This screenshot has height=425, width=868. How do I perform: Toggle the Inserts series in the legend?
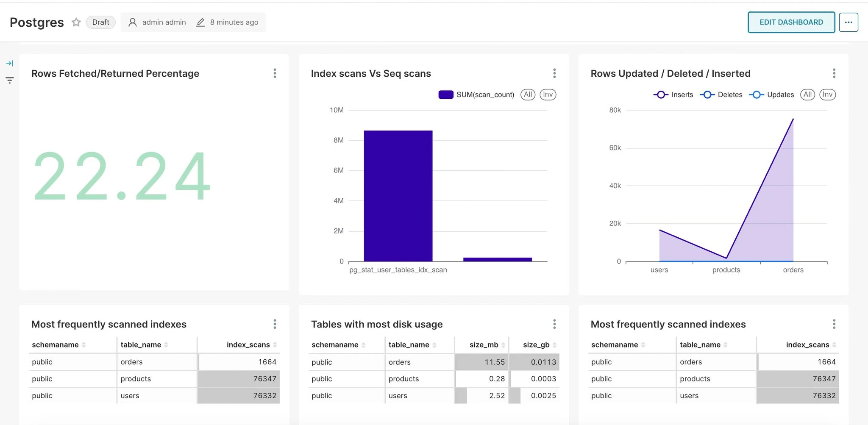pos(673,94)
